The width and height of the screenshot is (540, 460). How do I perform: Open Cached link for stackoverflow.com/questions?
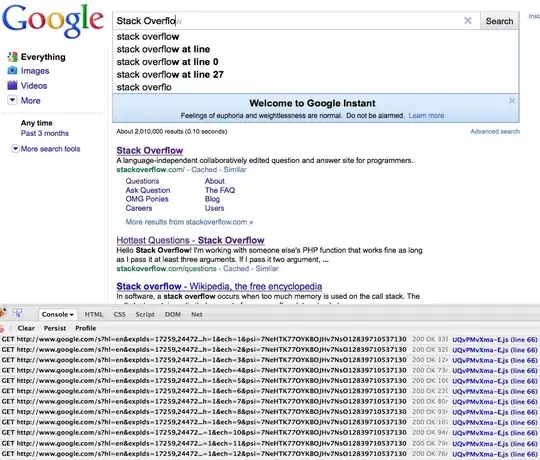236,269
